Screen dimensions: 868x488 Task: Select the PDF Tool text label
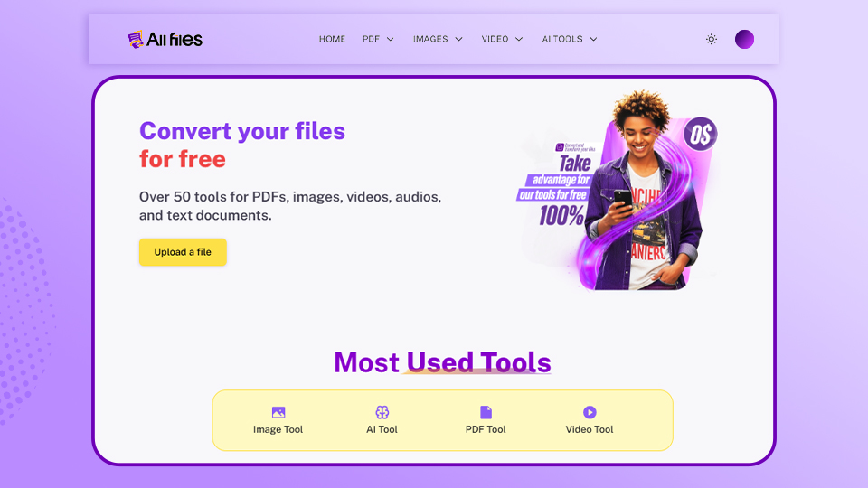(486, 429)
